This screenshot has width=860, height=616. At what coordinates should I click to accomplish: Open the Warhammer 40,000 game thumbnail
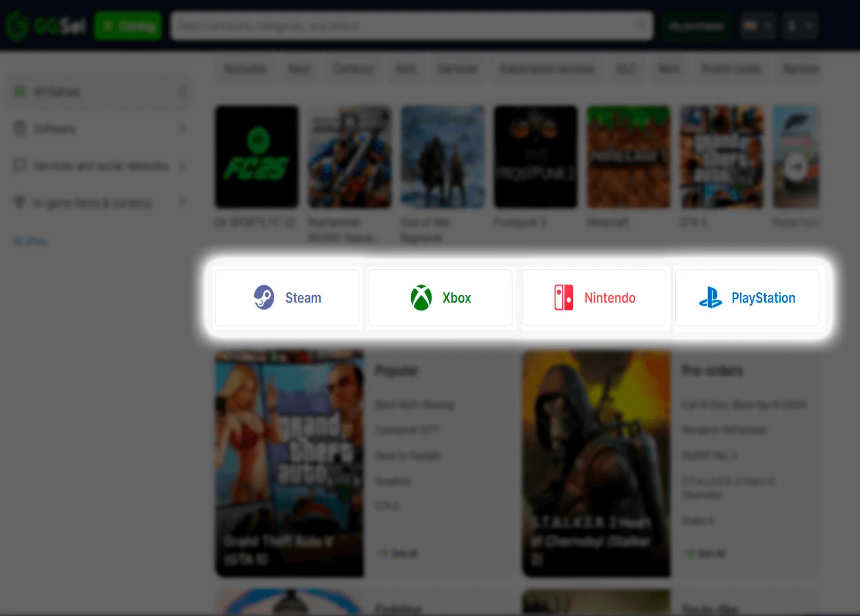[x=350, y=157]
